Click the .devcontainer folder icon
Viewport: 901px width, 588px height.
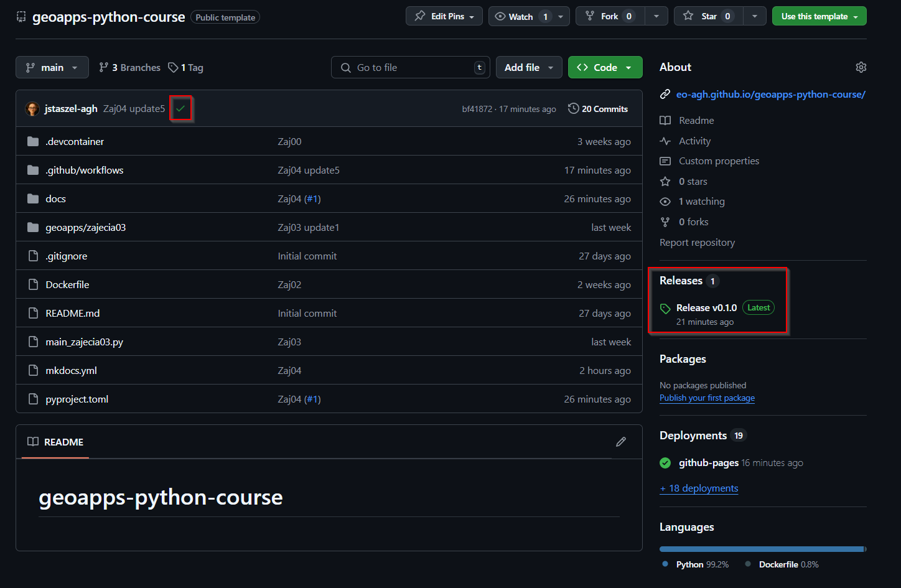coord(33,142)
